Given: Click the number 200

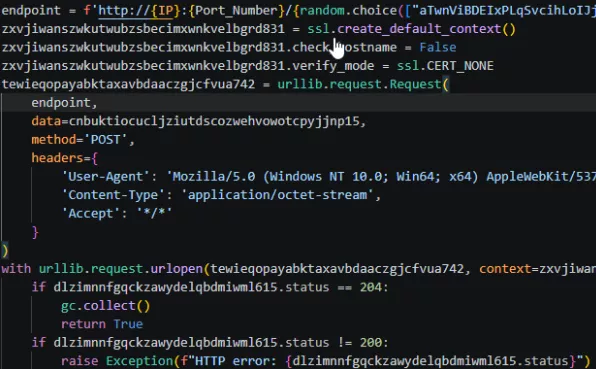Looking at the screenshot, I should coord(371,342).
